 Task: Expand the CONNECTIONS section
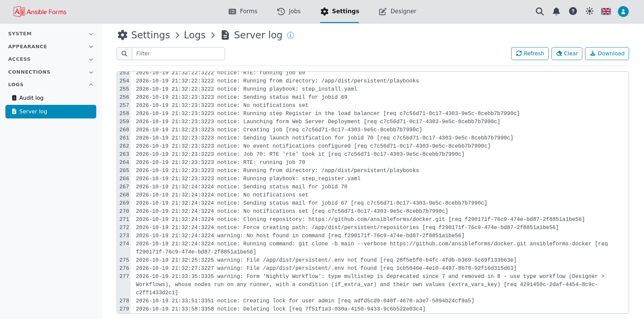pos(51,72)
